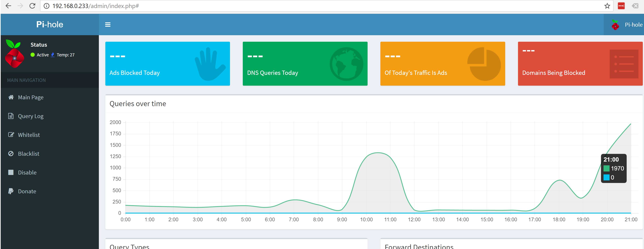The height and width of the screenshot is (249, 644).
Task: Click the Of Today's Traffic Is Ads card
Action: 443,64
